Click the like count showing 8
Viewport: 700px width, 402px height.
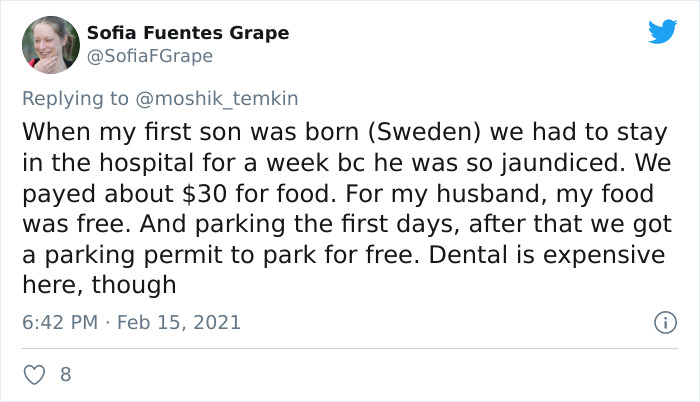point(66,375)
